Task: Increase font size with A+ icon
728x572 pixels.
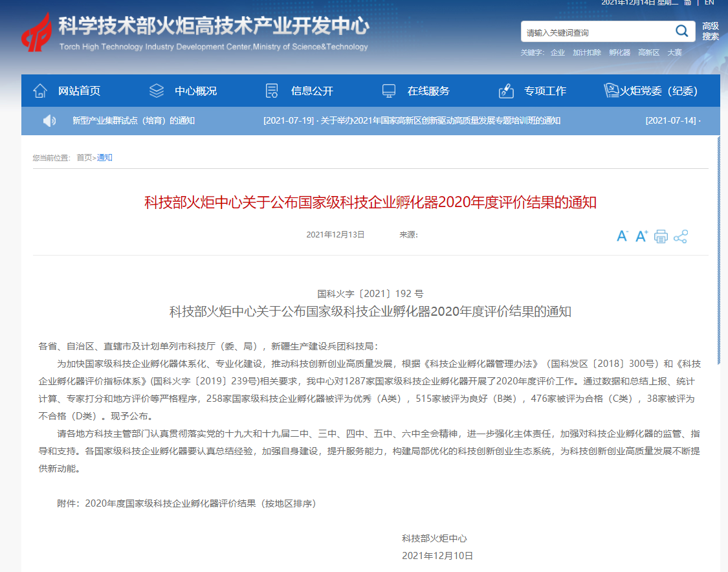Action: (641, 236)
